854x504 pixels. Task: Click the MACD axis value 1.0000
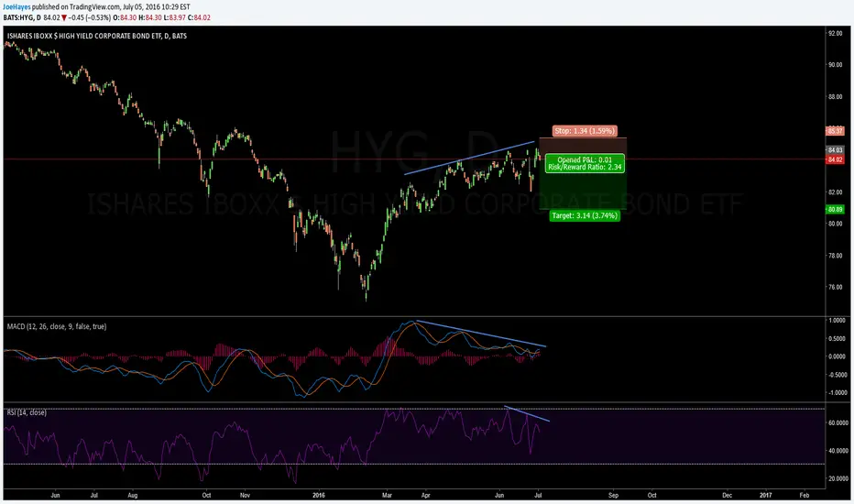click(x=837, y=321)
